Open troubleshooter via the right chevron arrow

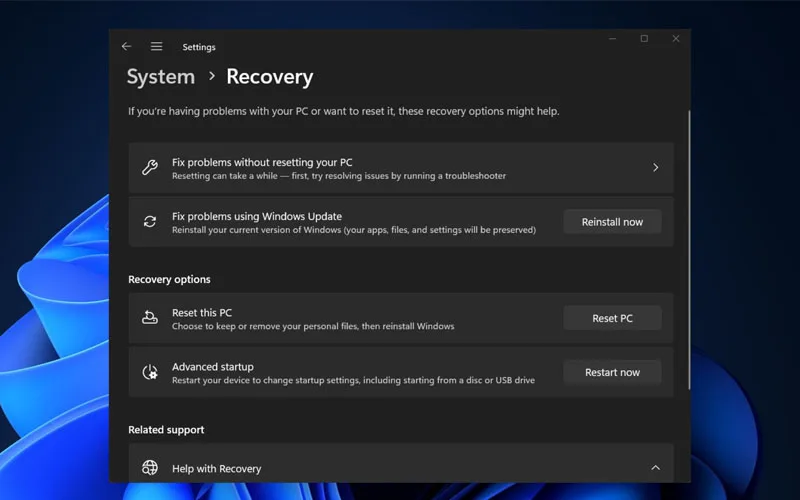[x=655, y=168]
